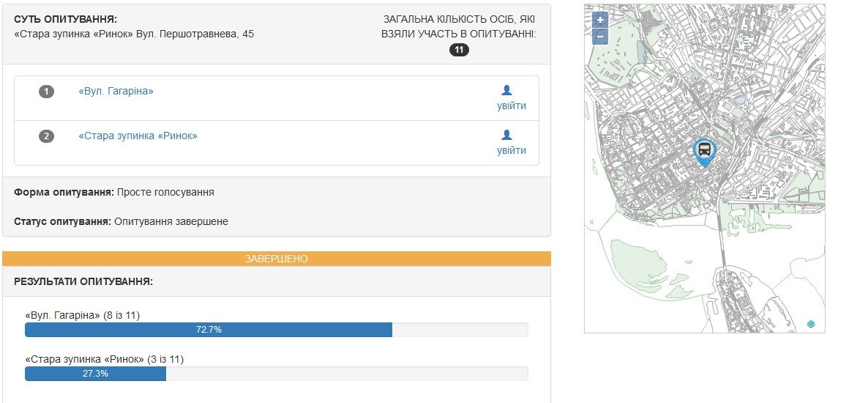Image resolution: width=868 pixels, height=403 pixels.
Task: Click the «Форма опитування» text line
Action: click(113, 192)
